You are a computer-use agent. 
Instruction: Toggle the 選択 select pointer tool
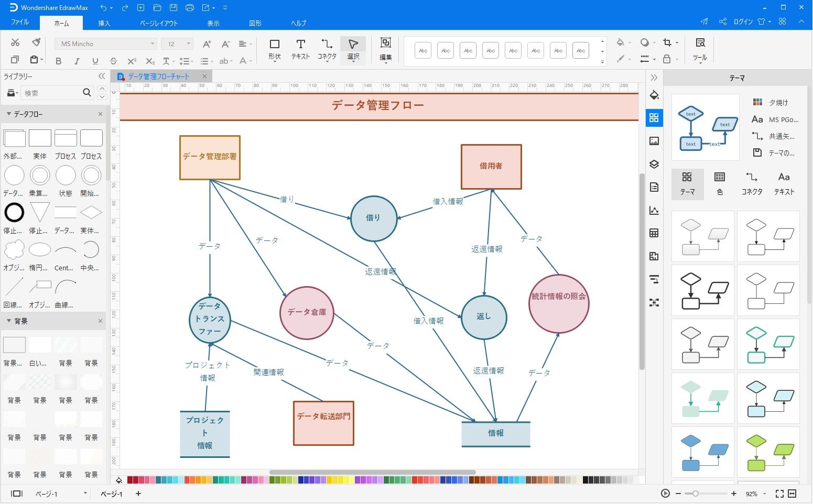(x=353, y=50)
